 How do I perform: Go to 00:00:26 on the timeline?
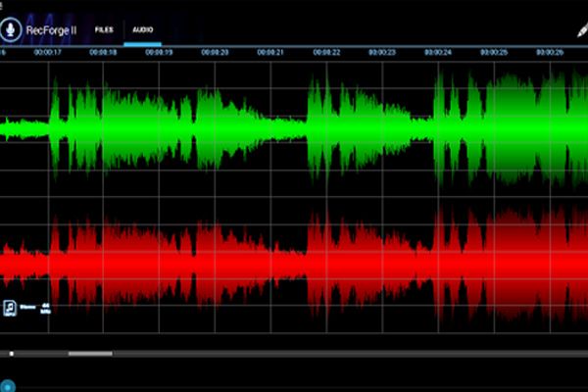point(551,52)
